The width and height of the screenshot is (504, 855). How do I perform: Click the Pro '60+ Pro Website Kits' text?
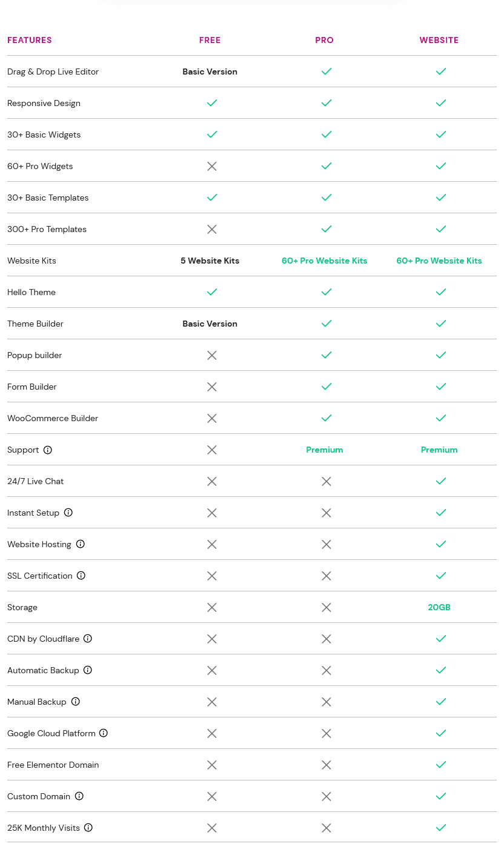pos(325,261)
